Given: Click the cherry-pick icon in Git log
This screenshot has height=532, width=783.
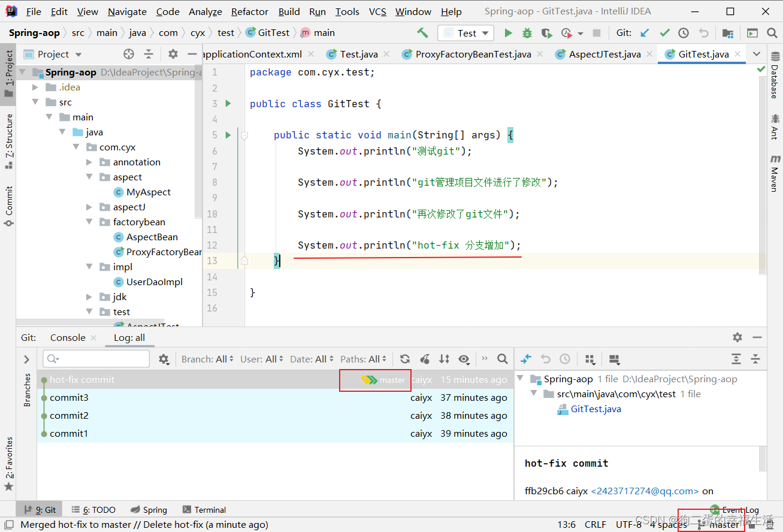Looking at the screenshot, I should tap(425, 359).
